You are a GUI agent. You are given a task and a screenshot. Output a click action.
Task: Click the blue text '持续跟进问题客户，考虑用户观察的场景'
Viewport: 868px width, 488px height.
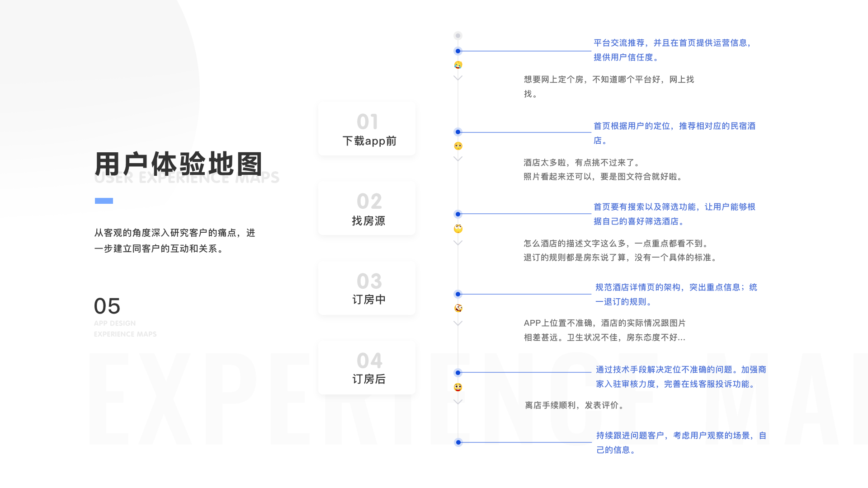coord(673,436)
